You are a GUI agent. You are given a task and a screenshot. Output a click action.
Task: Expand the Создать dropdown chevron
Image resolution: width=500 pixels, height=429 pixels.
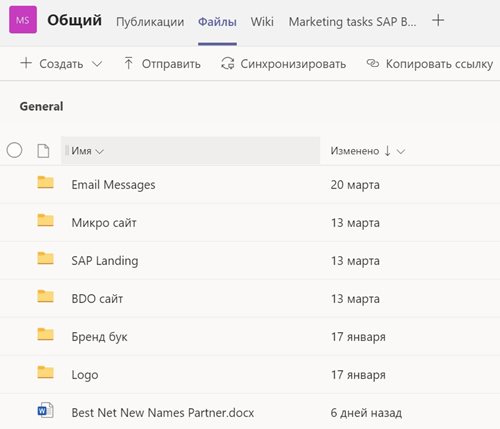(97, 64)
